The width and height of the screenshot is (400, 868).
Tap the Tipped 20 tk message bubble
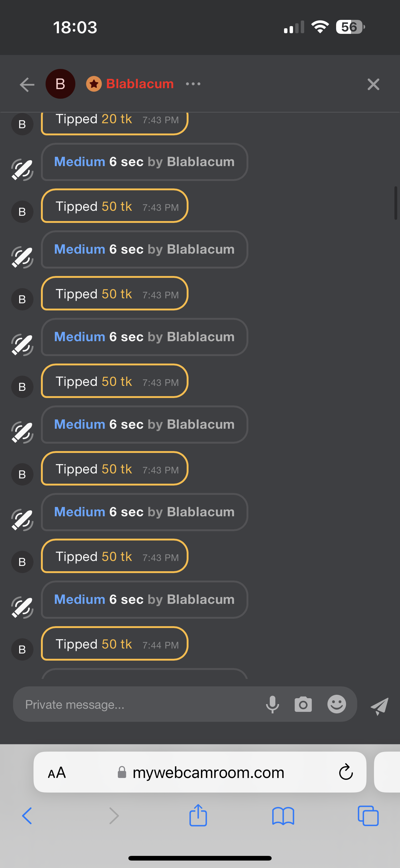point(114,121)
